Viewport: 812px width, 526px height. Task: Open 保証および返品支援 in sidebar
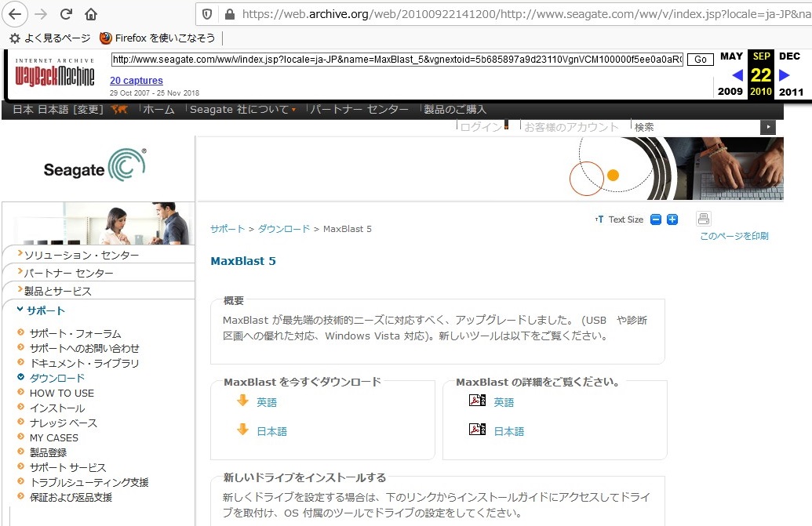pos(71,497)
